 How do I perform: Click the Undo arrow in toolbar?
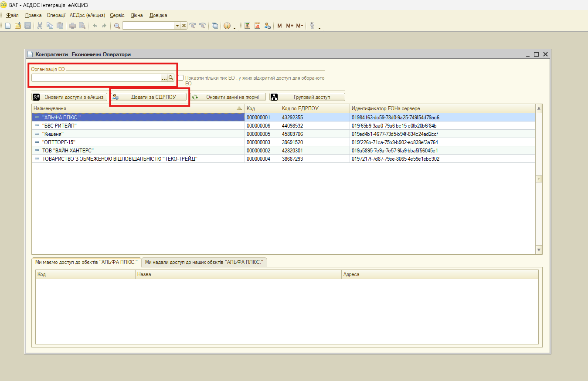(x=95, y=26)
